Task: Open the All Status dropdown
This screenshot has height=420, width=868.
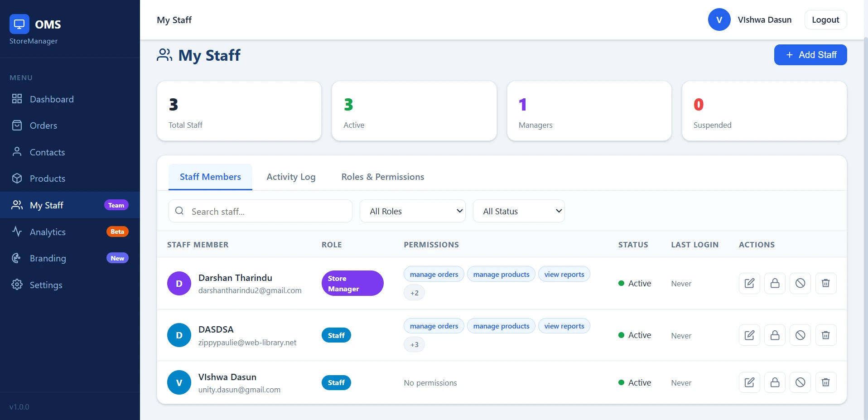Action: [519, 211]
